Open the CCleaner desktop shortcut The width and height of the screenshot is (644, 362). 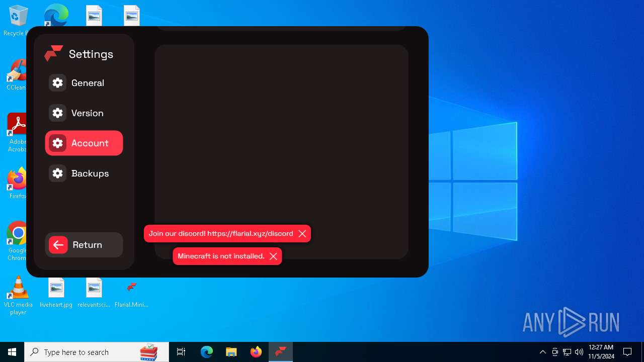coord(18,74)
